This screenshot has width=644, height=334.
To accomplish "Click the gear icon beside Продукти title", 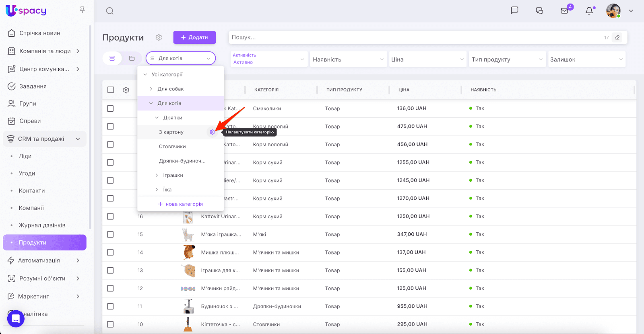I will [159, 37].
